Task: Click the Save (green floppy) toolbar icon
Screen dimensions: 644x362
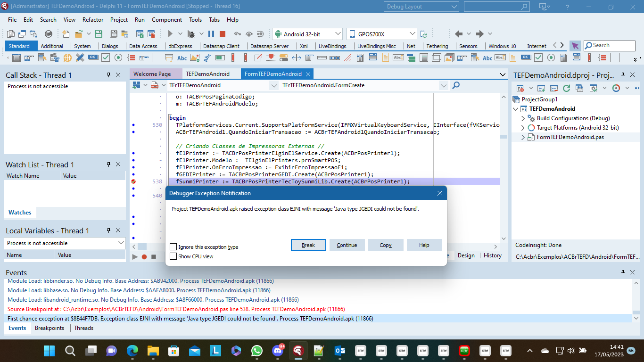Action: [99, 34]
